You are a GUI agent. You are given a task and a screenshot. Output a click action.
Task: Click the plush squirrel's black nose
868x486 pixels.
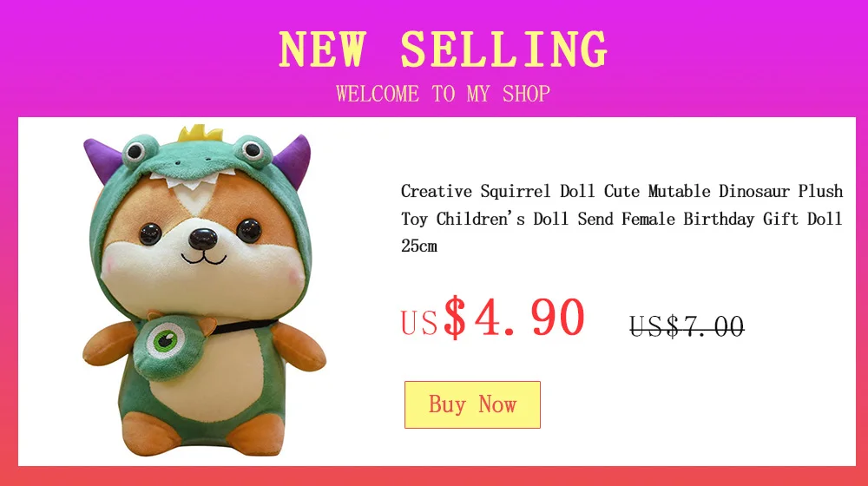202,239
